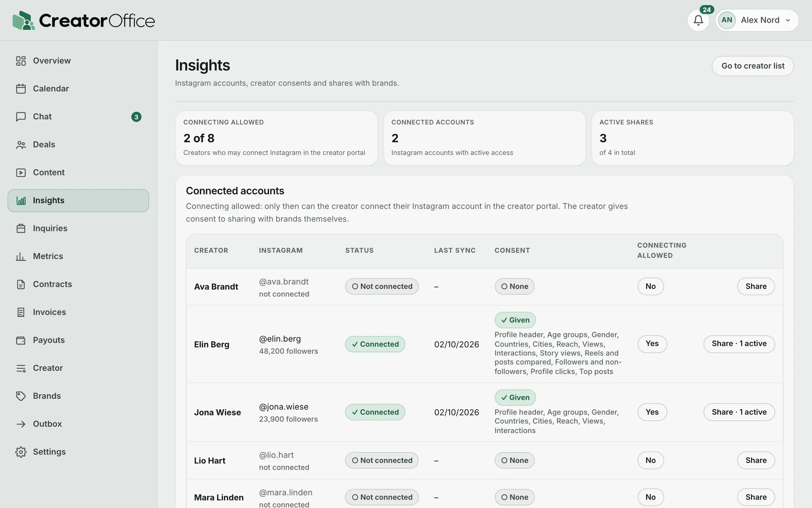Click the Content play icon
Viewport: 812px width, 508px height.
coord(21,172)
